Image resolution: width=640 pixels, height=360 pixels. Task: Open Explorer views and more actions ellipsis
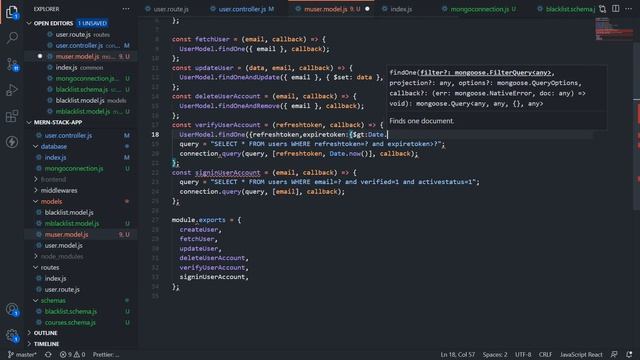coord(126,9)
